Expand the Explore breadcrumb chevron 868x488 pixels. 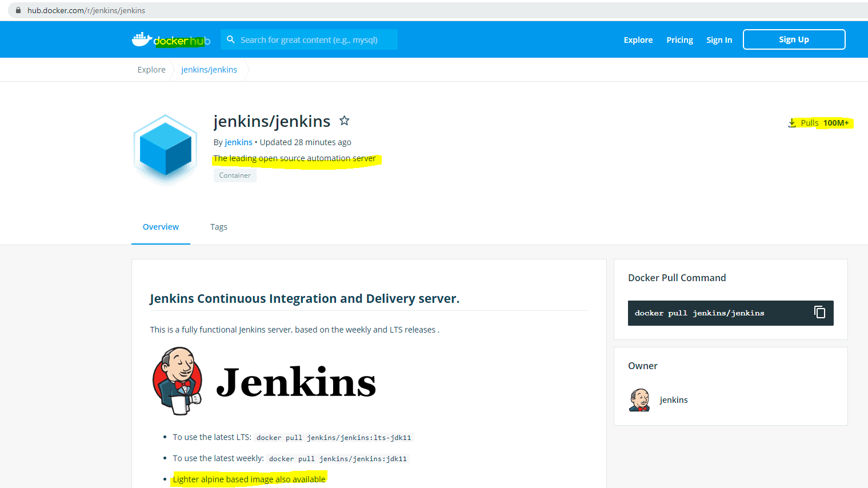(x=171, y=69)
